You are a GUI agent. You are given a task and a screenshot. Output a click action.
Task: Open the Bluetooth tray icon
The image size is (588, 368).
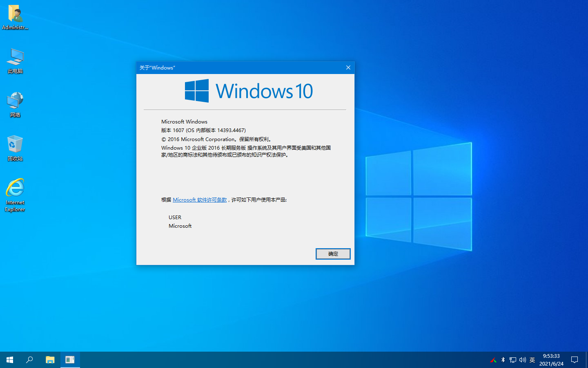click(x=503, y=360)
